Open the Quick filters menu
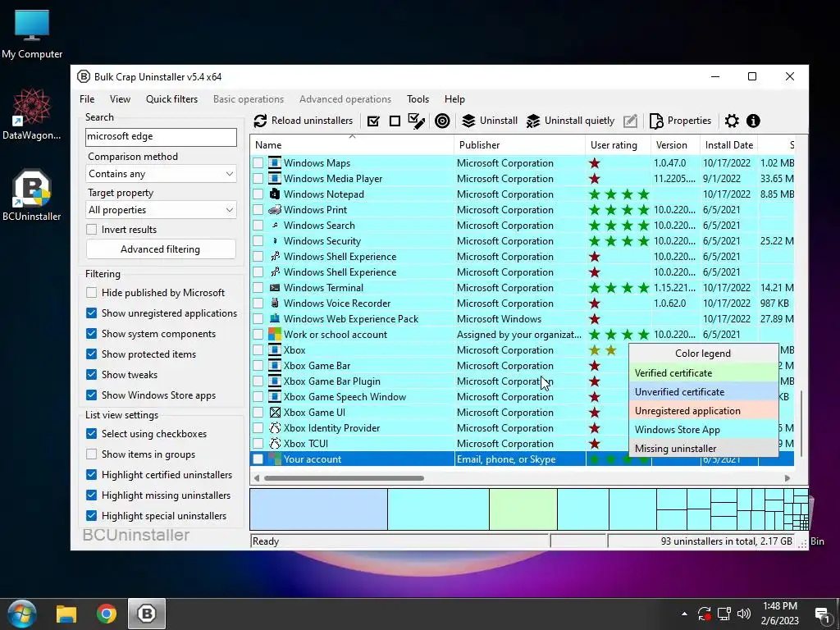The height and width of the screenshot is (630, 840). click(171, 99)
